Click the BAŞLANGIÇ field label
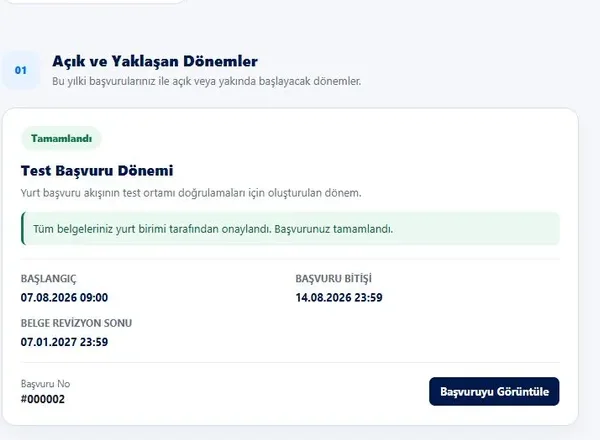Viewport: 600px width, 440px height. pos(49,279)
